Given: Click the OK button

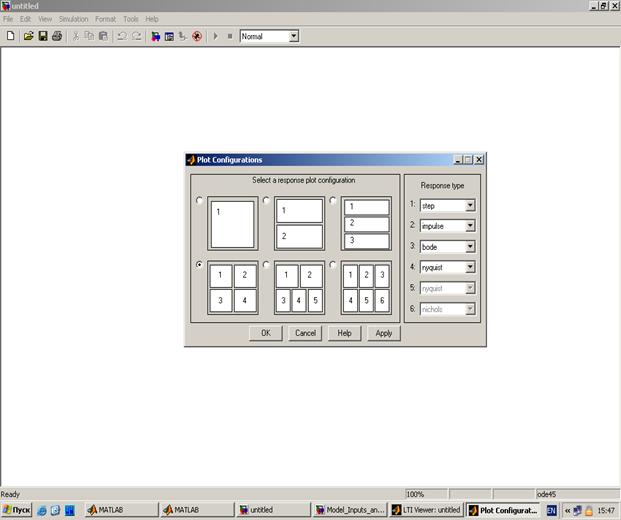Looking at the screenshot, I should (x=265, y=333).
